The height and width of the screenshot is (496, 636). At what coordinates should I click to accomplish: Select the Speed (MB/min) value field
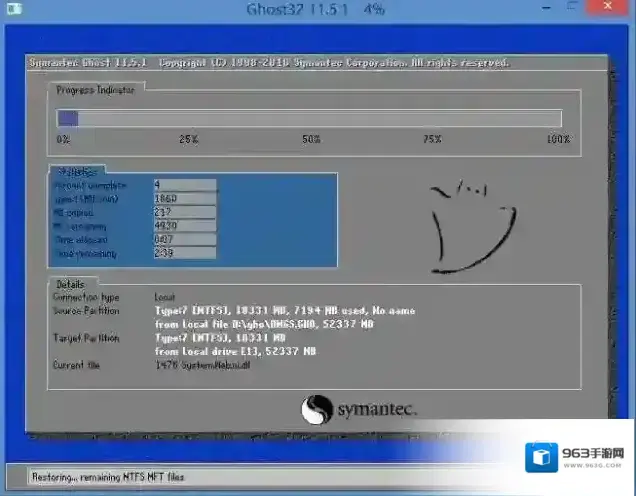coord(184,199)
